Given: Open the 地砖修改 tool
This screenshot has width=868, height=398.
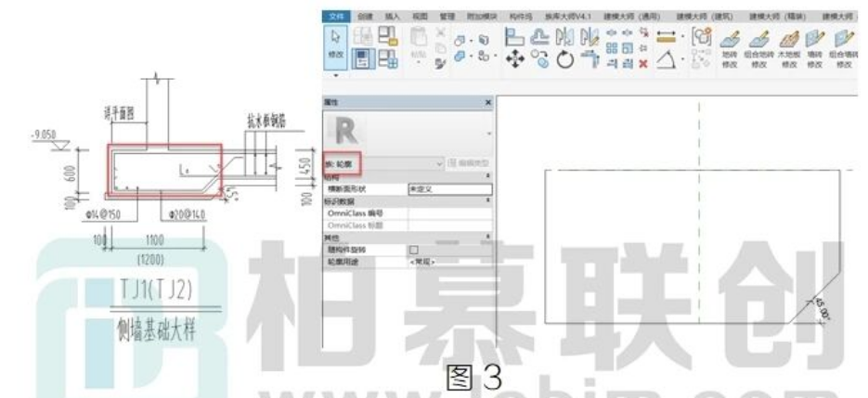Looking at the screenshot, I should pos(731,48).
